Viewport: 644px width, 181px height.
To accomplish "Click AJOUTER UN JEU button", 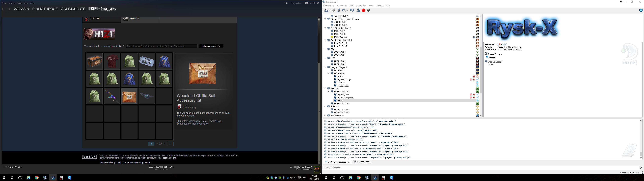I will pos(12,167).
